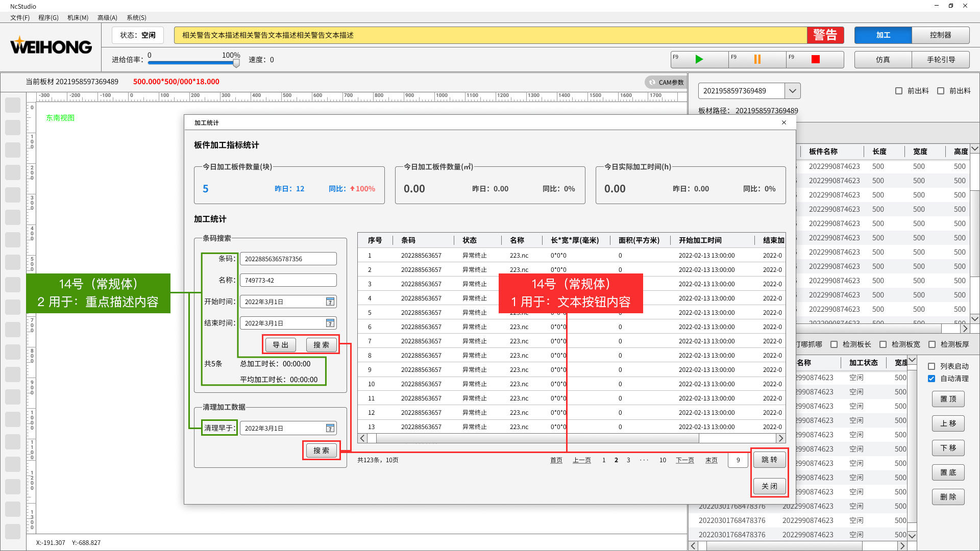Screen dimensions: 980x551
Task: Enable 检测板厚 checkbox
Action: [x=932, y=344]
